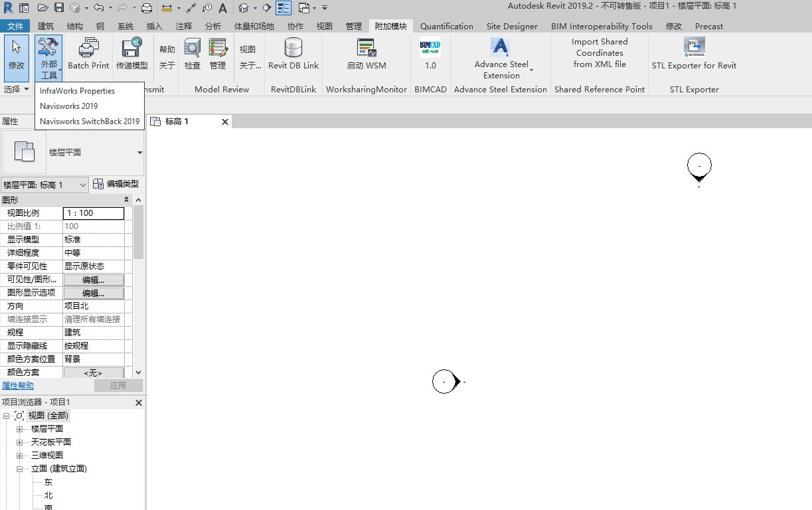Open the 文件 File tab

click(15, 27)
